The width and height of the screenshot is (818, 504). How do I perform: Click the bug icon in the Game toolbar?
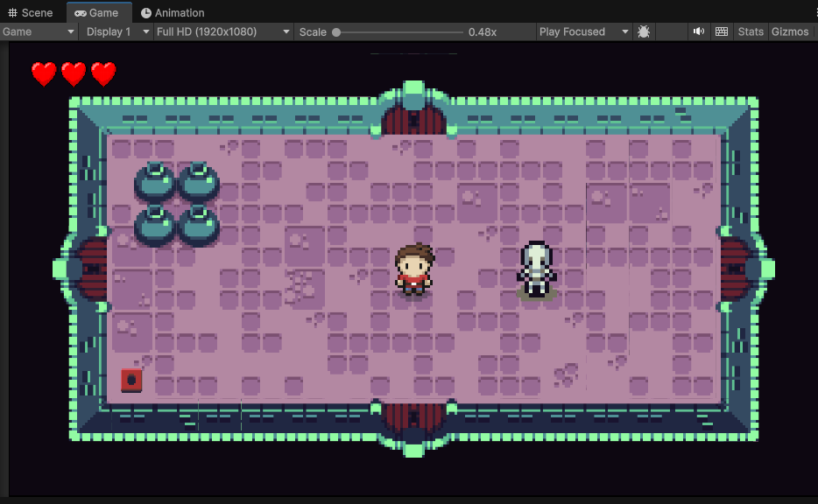(644, 31)
